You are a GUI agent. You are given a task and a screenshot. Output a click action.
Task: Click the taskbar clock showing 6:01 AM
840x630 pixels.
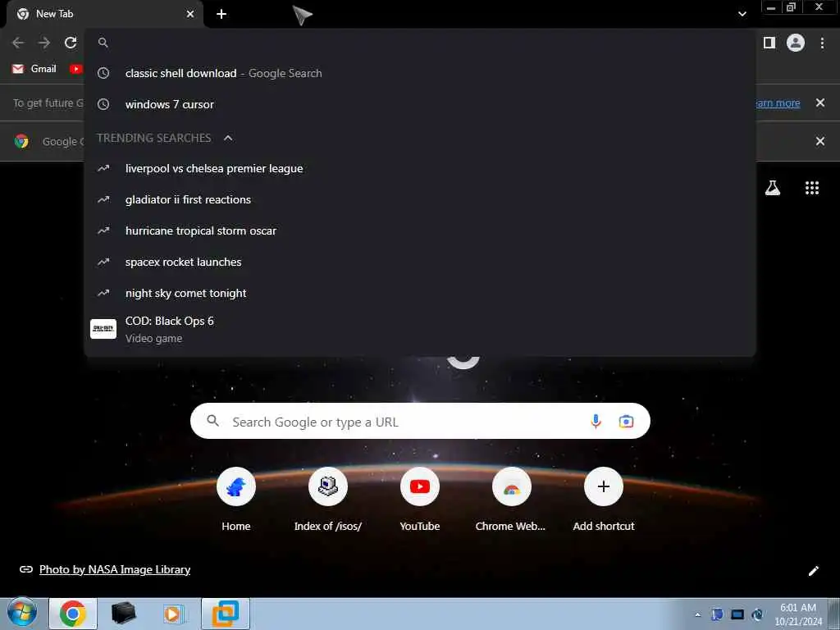click(x=798, y=614)
